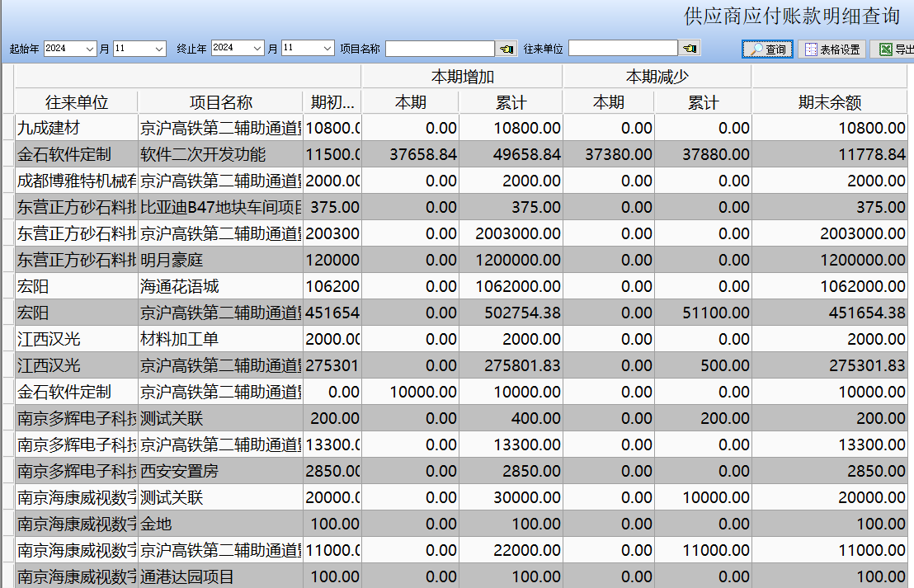Click the project name lookup icon

click(x=506, y=49)
